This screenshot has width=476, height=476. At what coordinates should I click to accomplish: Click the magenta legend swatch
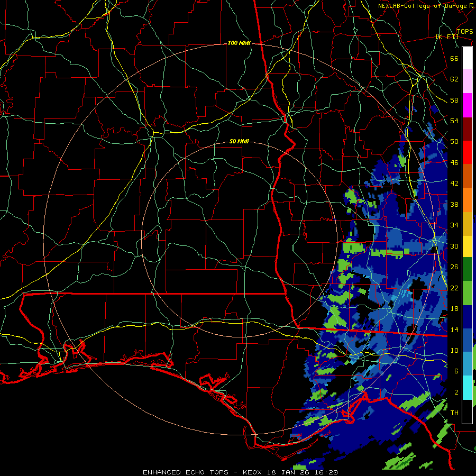coord(467,105)
